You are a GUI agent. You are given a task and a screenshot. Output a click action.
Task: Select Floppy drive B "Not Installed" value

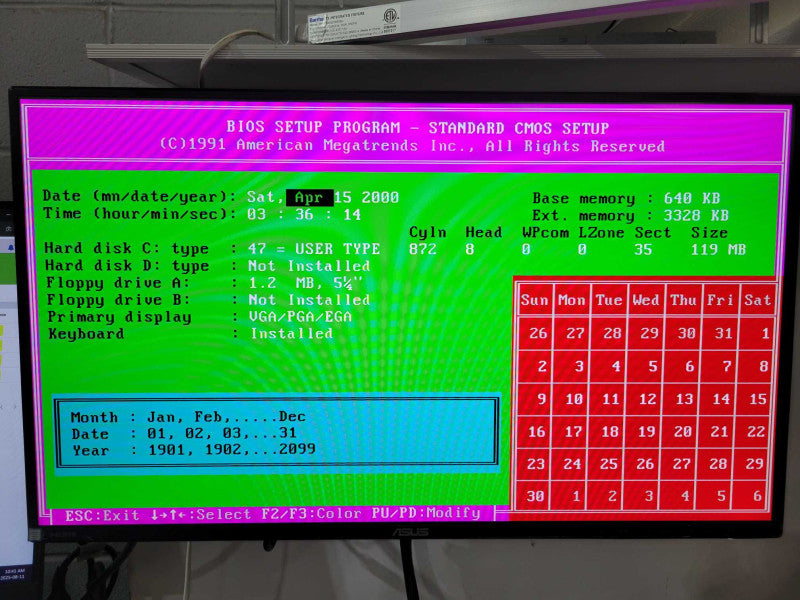click(x=309, y=299)
